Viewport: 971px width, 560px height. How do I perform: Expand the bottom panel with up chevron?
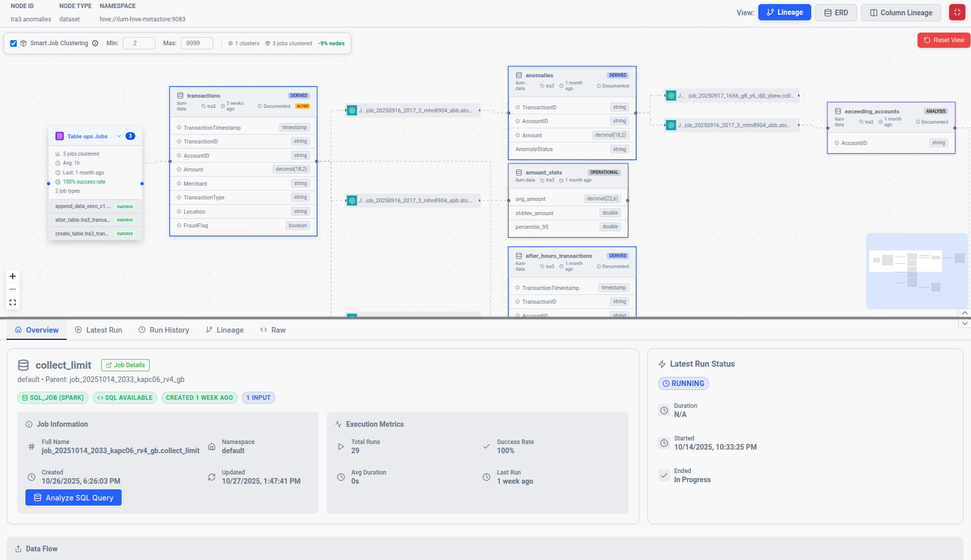coord(964,313)
